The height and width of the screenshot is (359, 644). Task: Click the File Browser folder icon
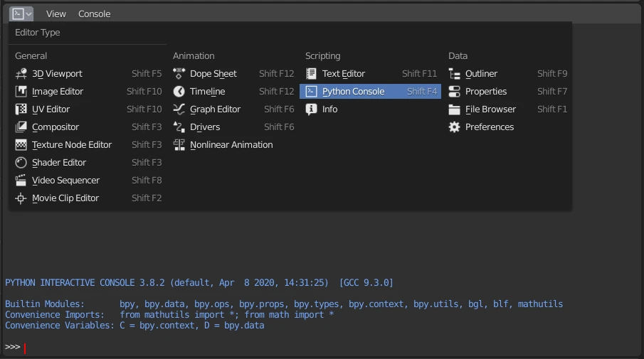[x=454, y=109]
